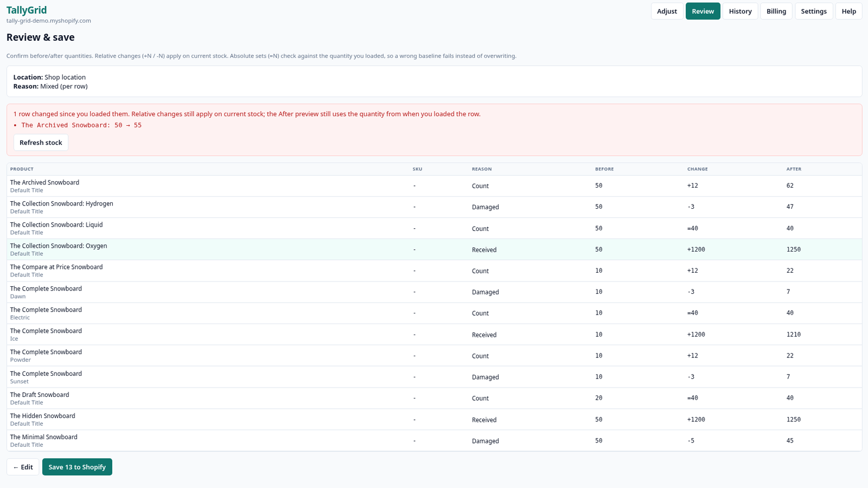Image resolution: width=868 pixels, height=488 pixels.
Task: Click the Refresh stock button
Action: pyautogui.click(x=41, y=143)
